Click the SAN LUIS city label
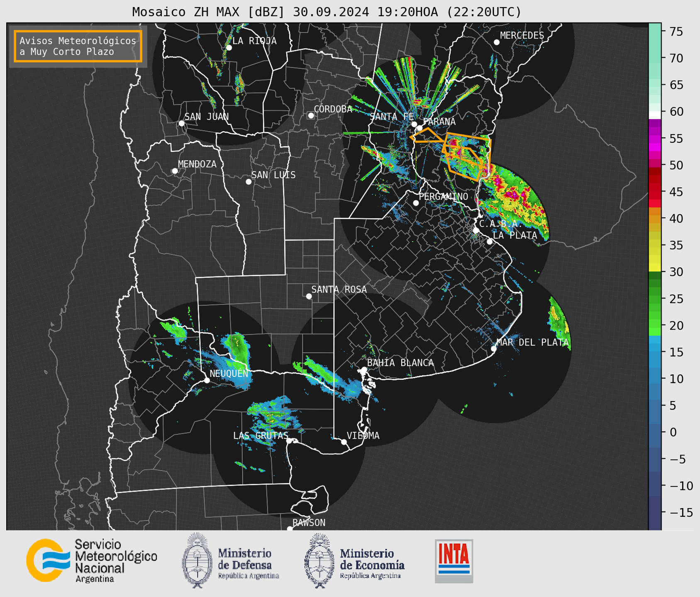The width and height of the screenshot is (700, 597). (273, 175)
